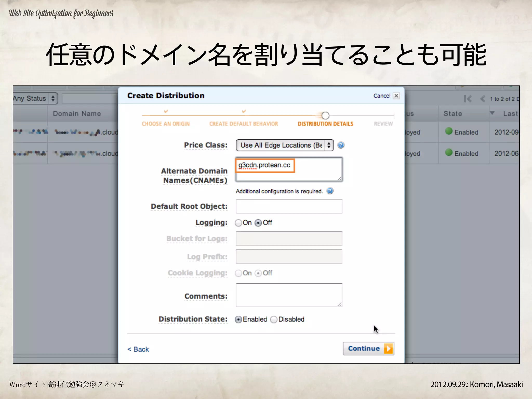Click the Price Class label

pyautogui.click(x=205, y=145)
